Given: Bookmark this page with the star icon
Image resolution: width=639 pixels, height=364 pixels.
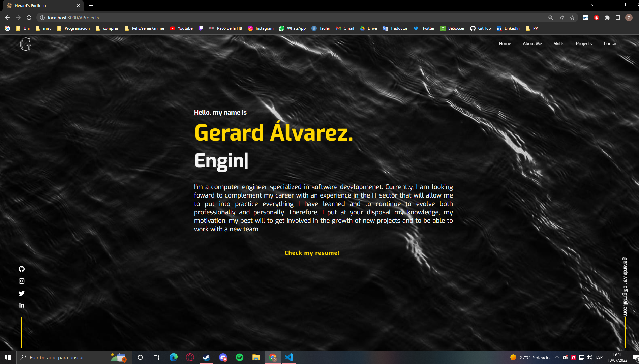Looking at the screenshot, I should pyautogui.click(x=572, y=18).
